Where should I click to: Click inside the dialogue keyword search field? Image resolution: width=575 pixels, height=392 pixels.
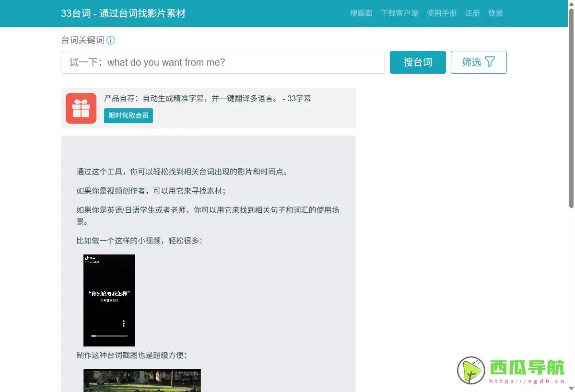coord(223,62)
